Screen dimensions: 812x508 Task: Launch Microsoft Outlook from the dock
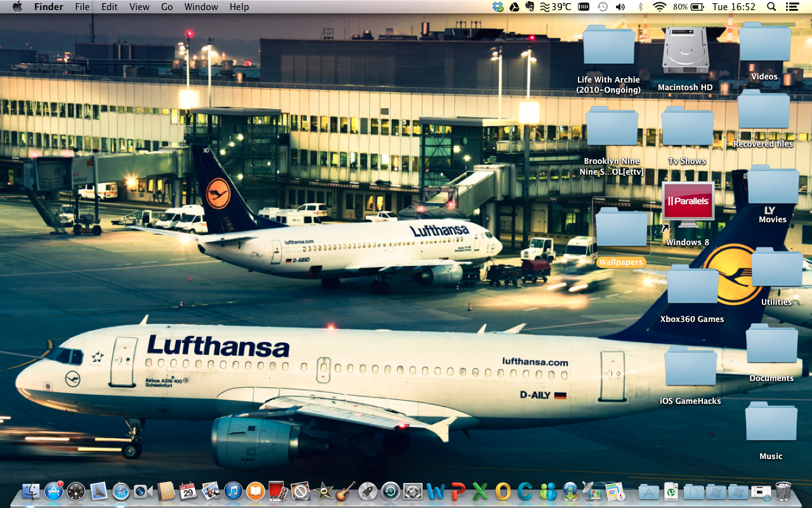pos(502,491)
